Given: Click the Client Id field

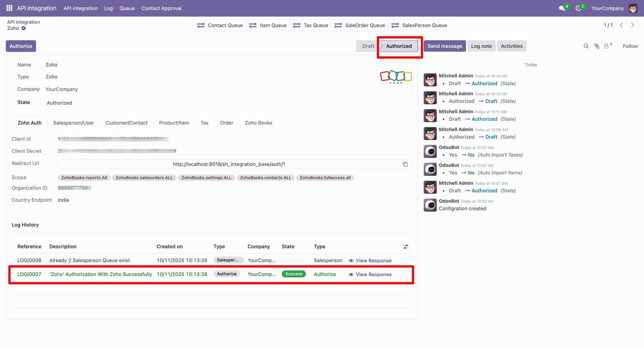Looking at the screenshot, I should (x=113, y=139).
